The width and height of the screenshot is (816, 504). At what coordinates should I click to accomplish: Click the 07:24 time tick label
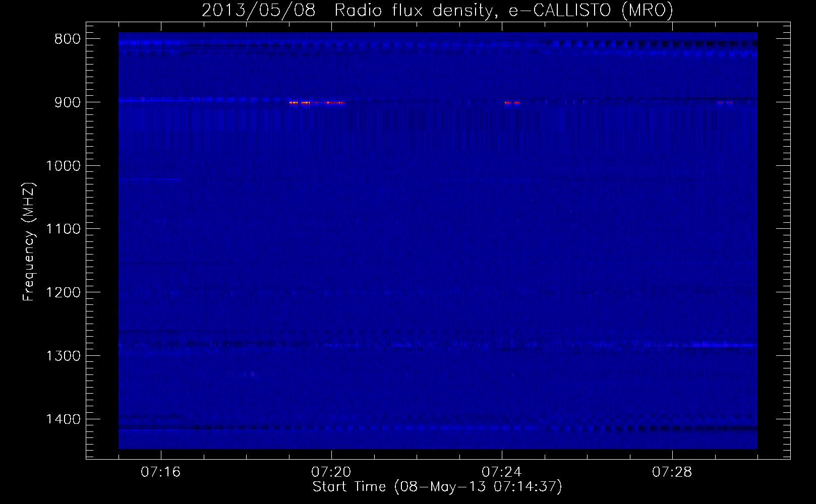[501, 472]
